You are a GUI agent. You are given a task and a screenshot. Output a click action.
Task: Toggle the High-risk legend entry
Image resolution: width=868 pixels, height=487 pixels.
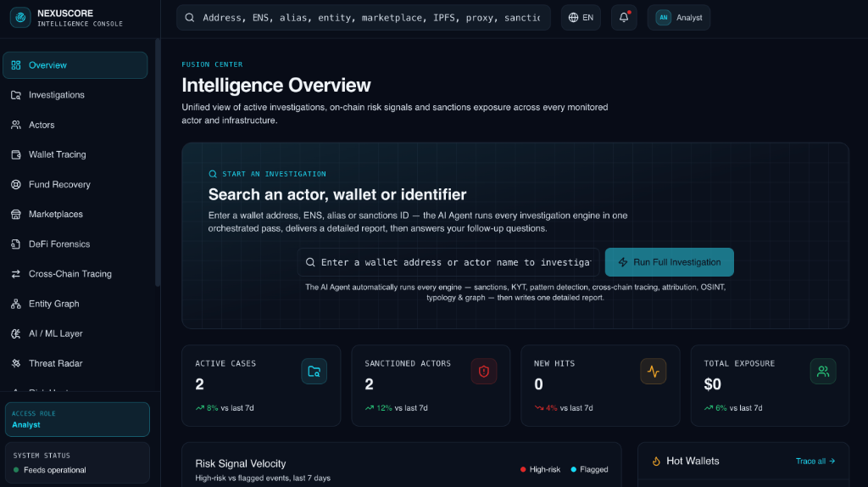(540, 470)
